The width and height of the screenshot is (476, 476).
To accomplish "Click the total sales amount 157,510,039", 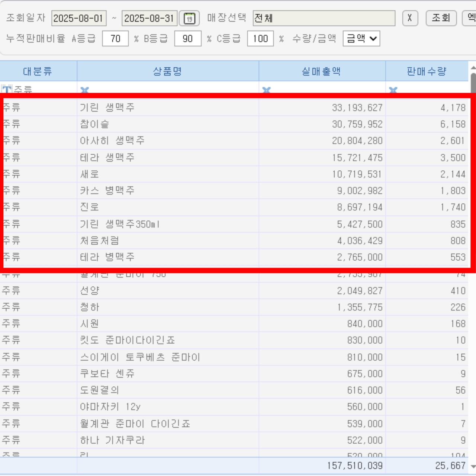I will point(355,466).
